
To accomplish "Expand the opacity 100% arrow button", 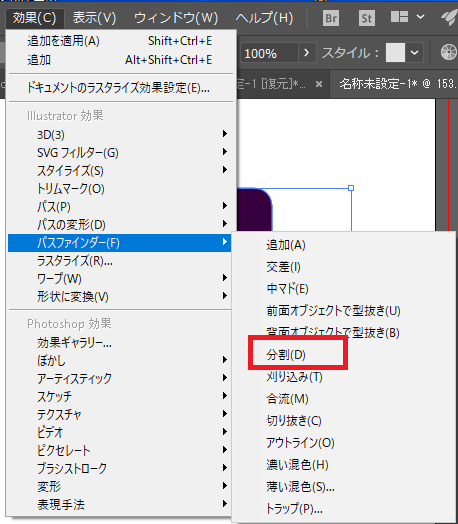I will [306, 52].
